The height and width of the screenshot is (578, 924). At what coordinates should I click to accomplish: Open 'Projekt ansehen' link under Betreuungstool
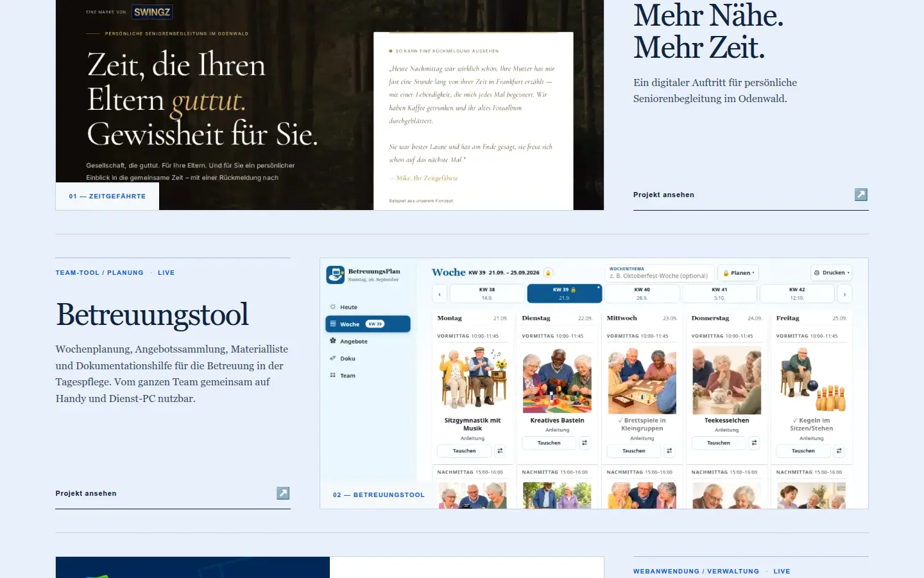click(86, 493)
